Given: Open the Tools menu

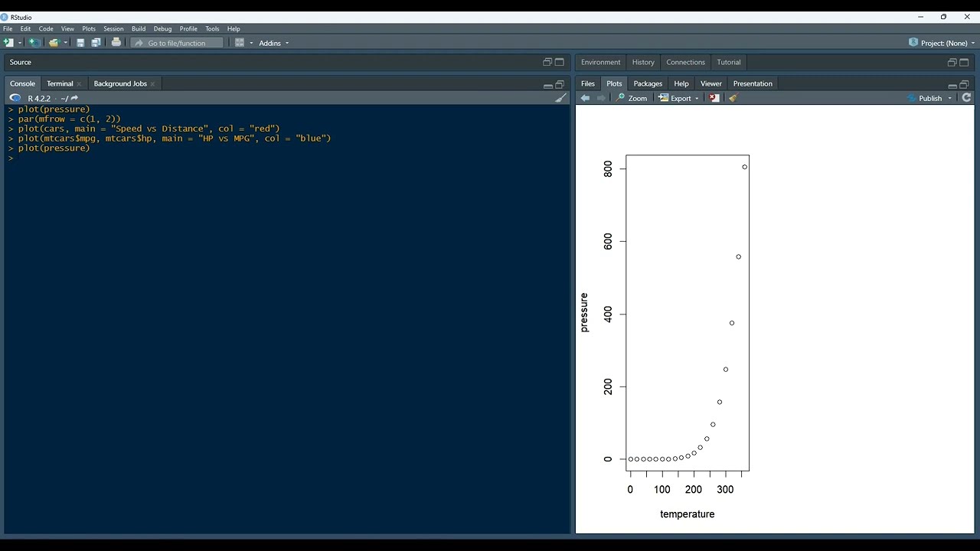Looking at the screenshot, I should point(212,28).
